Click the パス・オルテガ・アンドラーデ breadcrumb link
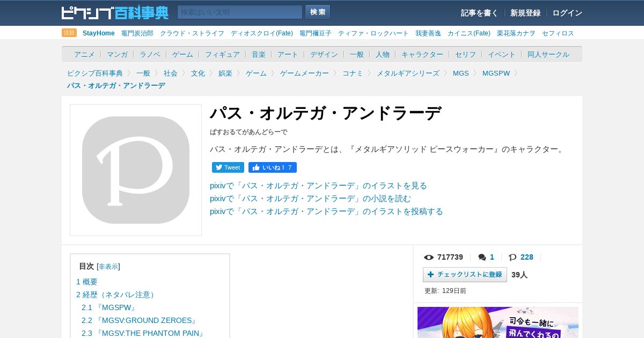 [x=116, y=86]
